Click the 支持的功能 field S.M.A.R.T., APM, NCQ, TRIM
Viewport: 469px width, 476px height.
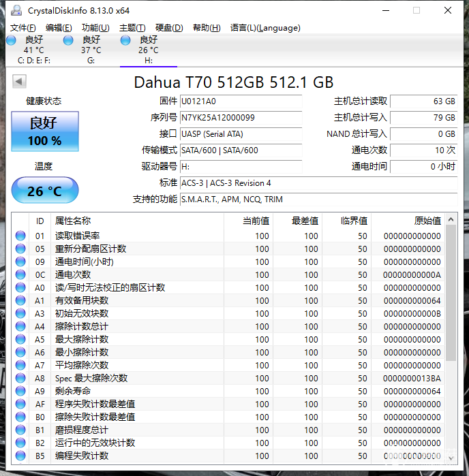[x=319, y=200]
